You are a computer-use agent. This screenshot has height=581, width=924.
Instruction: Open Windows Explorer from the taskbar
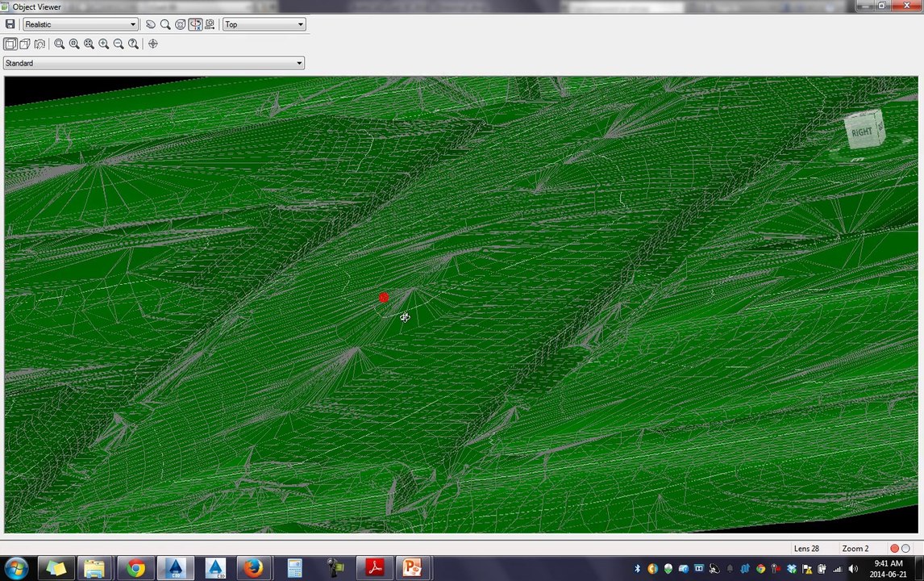[95, 569]
